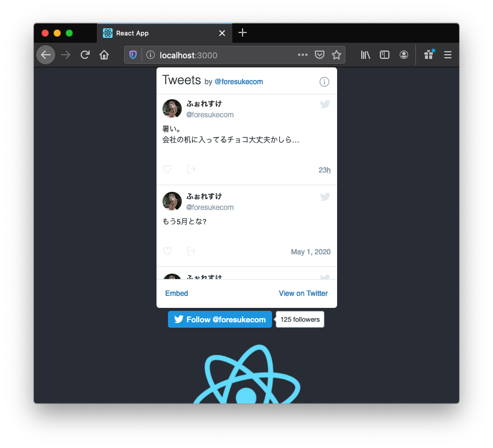Viewport: 493px width, 448px height.
Task: Like the first tweet with the heart icon
Action: (167, 169)
